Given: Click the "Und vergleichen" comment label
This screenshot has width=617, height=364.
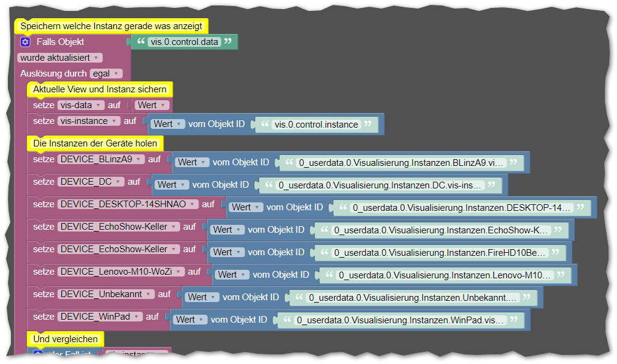Looking at the screenshot, I should [64, 338].
